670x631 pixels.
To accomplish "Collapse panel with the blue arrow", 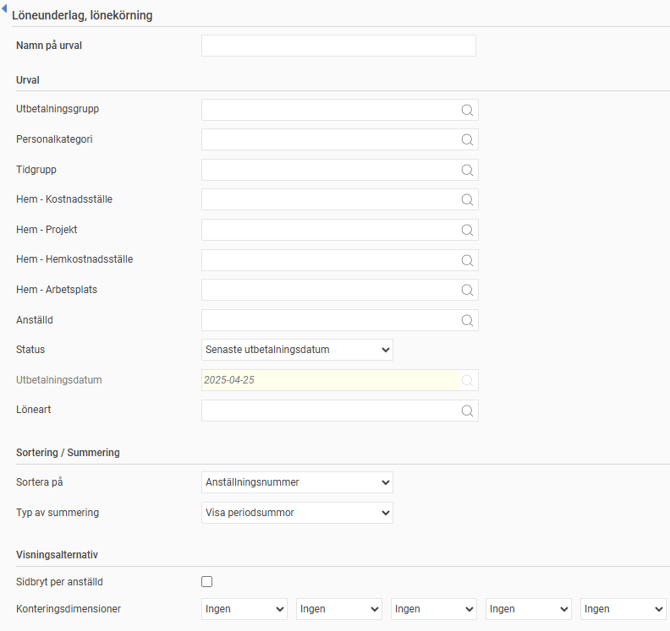I will [5, 9].
